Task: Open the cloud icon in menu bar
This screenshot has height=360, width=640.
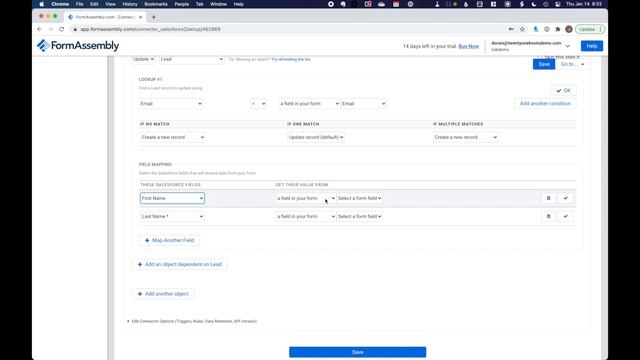Action: (x=382, y=4)
